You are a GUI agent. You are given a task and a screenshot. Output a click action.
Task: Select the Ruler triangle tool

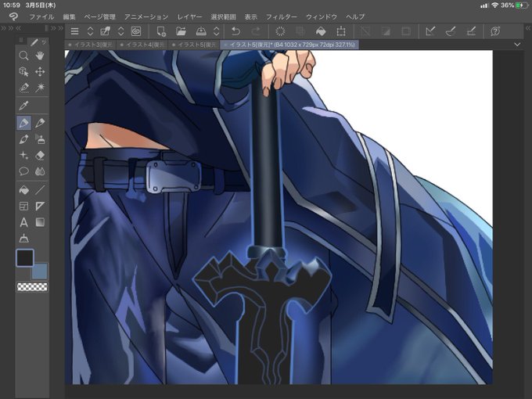pyautogui.click(x=40, y=206)
